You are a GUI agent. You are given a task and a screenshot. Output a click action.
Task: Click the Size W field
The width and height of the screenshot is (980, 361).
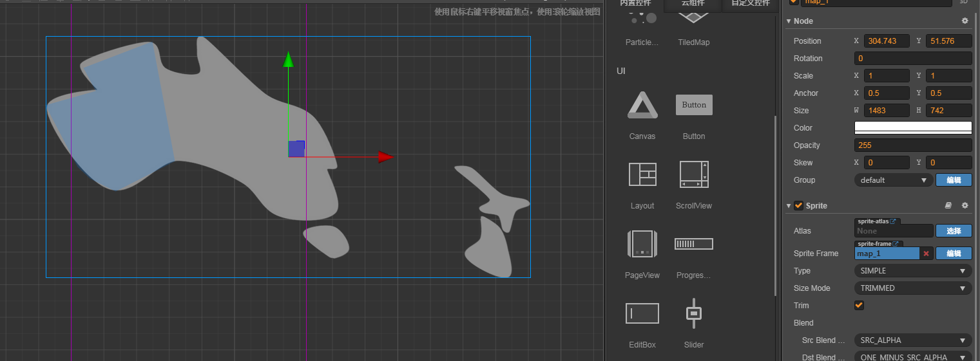click(x=886, y=111)
